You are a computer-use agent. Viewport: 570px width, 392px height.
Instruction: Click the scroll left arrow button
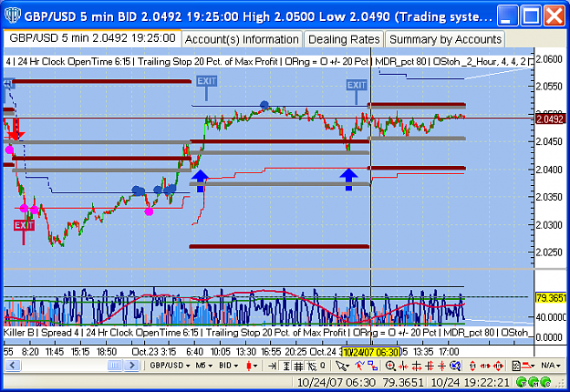(x=13, y=366)
